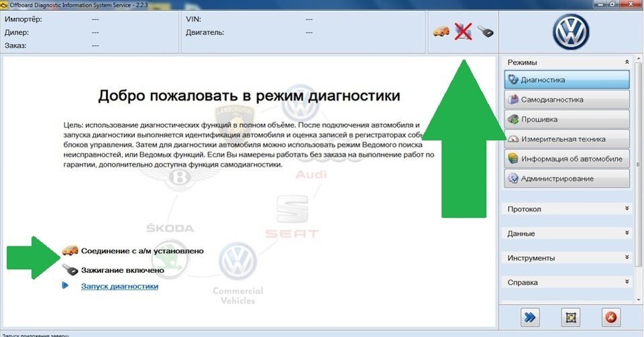This screenshot has width=644, height=337.
Task: Expand the Инструменты section
Action: tap(627, 258)
